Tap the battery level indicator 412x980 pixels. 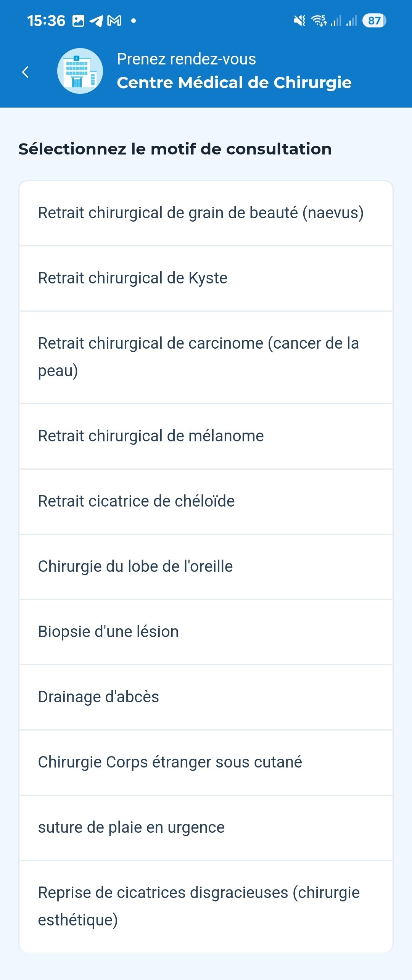[x=374, y=21]
